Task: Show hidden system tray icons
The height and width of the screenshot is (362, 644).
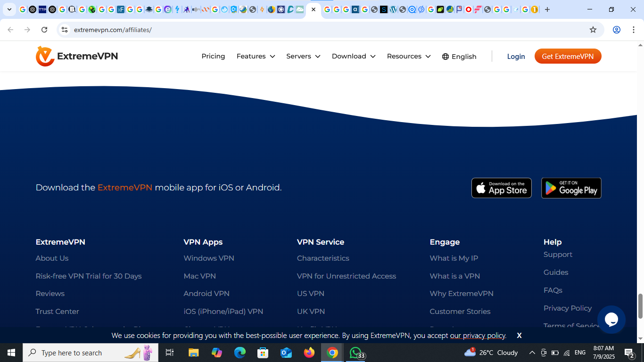Action: click(532, 353)
